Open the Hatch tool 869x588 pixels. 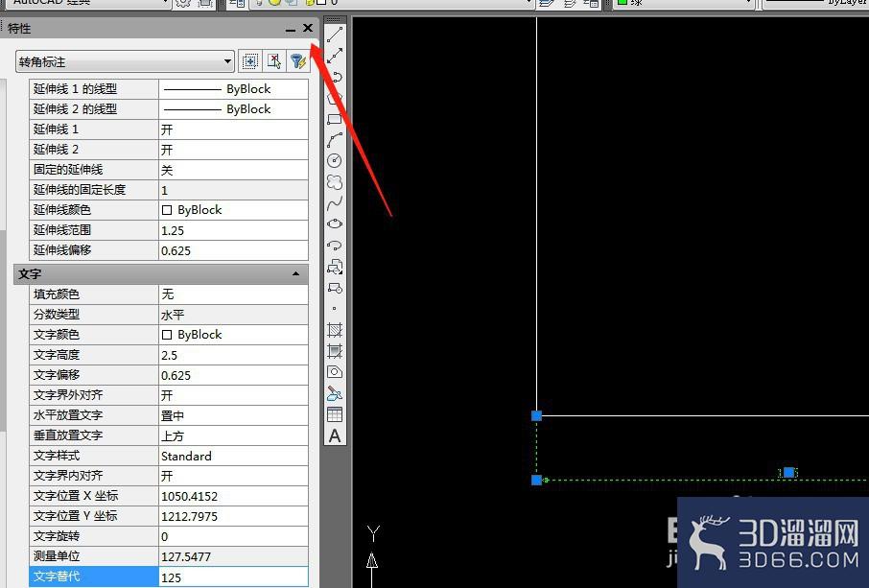pyautogui.click(x=335, y=330)
